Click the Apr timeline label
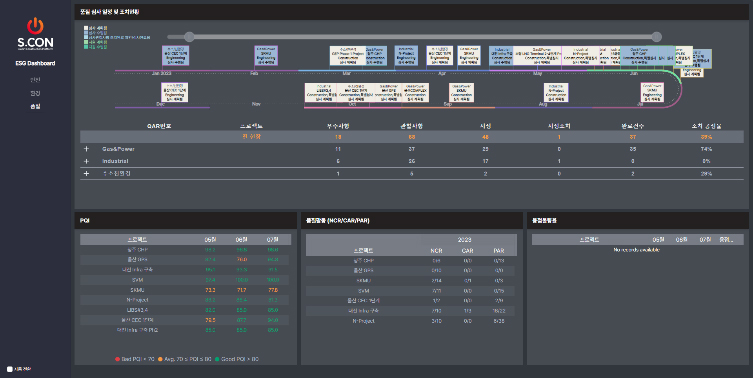 tap(442, 73)
